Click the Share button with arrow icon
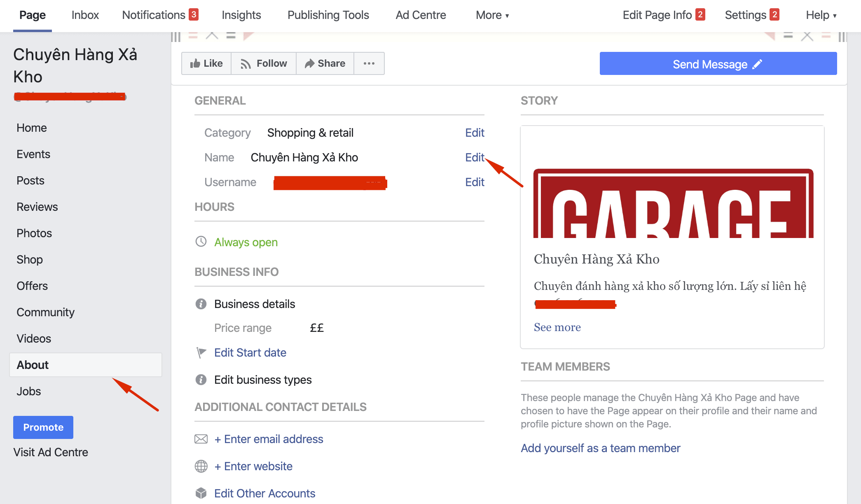 (x=325, y=63)
